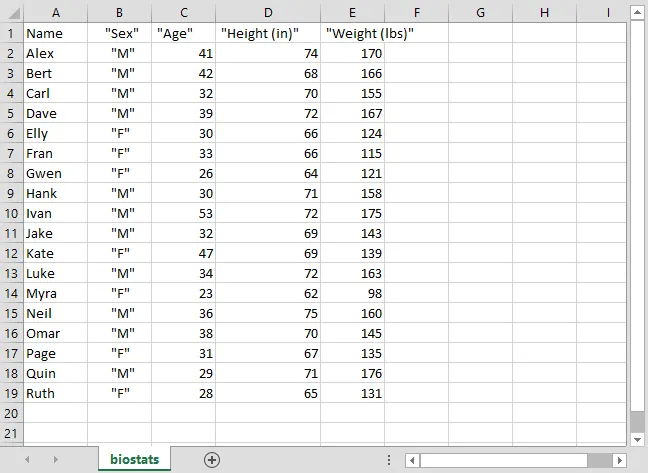The image size is (648, 473).
Task: Select the "Age" header cell
Action: (x=183, y=33)
